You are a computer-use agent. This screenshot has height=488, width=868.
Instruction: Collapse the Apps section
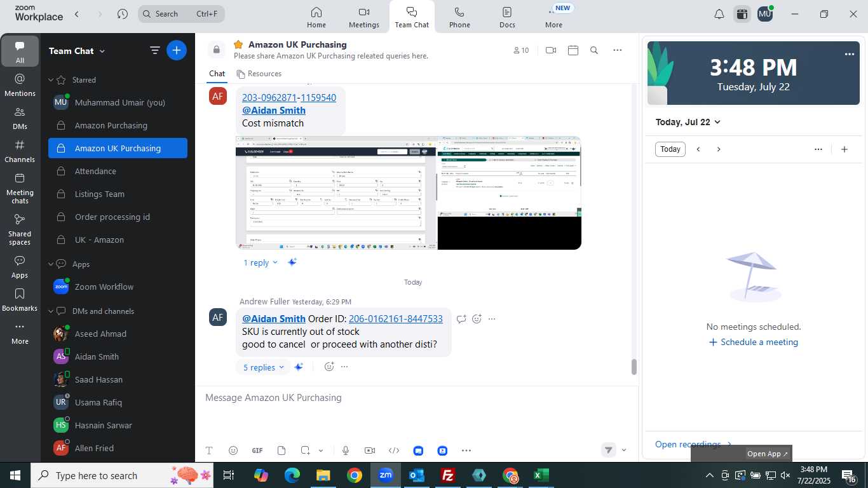51,264
